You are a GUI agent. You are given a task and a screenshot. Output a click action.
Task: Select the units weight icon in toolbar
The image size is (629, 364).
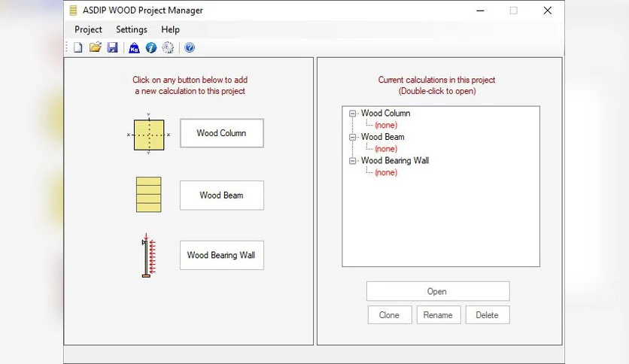coord(134,48)
